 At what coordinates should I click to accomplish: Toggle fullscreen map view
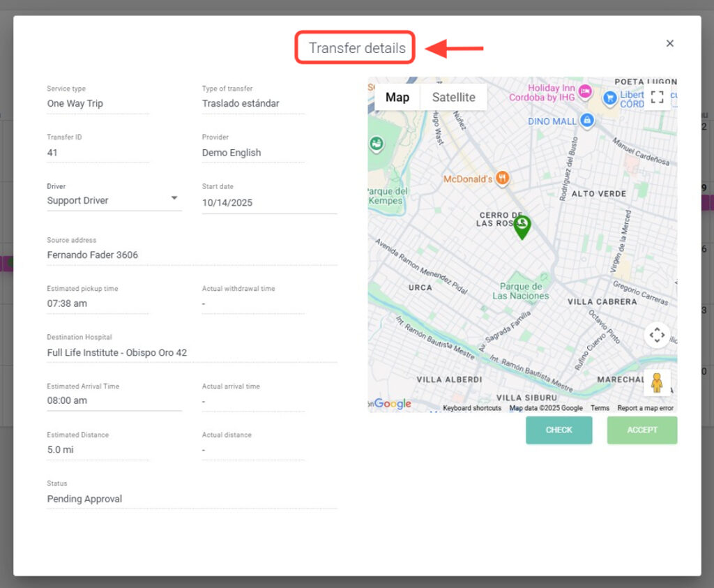657,96
